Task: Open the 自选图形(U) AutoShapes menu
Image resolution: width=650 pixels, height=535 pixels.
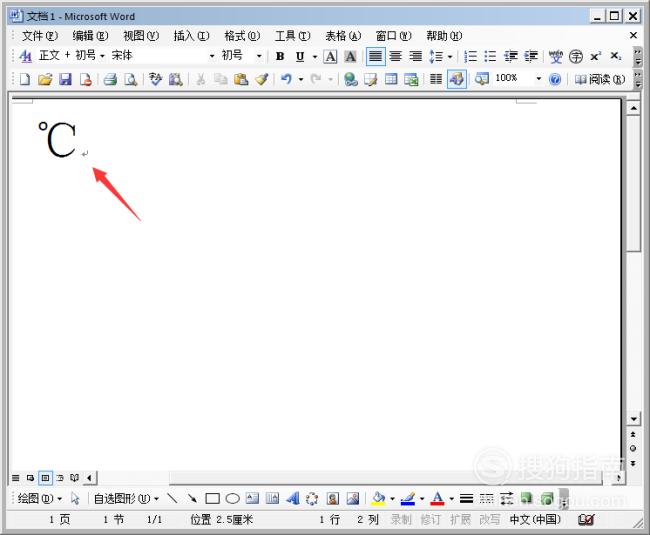Action: tap(126, 498)
